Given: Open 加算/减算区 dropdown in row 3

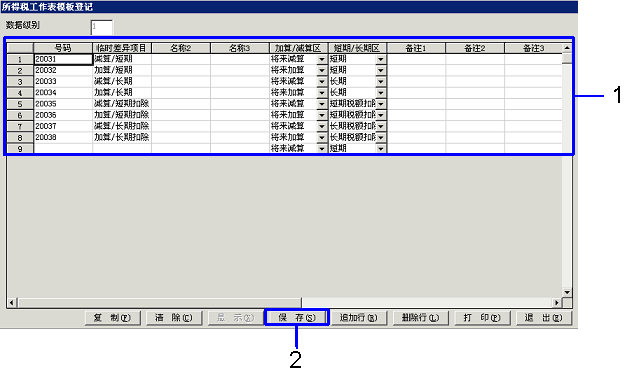Looking at the screenshot, I should coord(322,82).
